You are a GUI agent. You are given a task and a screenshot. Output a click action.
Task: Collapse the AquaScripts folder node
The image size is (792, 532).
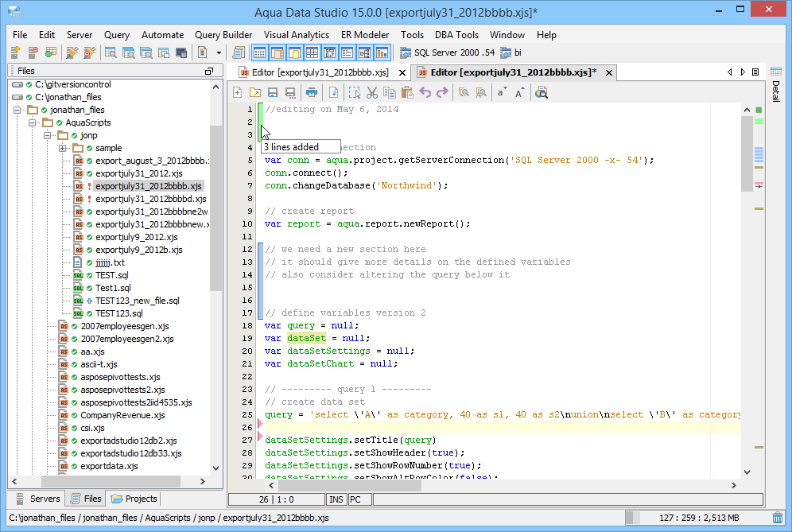[x=33, y=122]
